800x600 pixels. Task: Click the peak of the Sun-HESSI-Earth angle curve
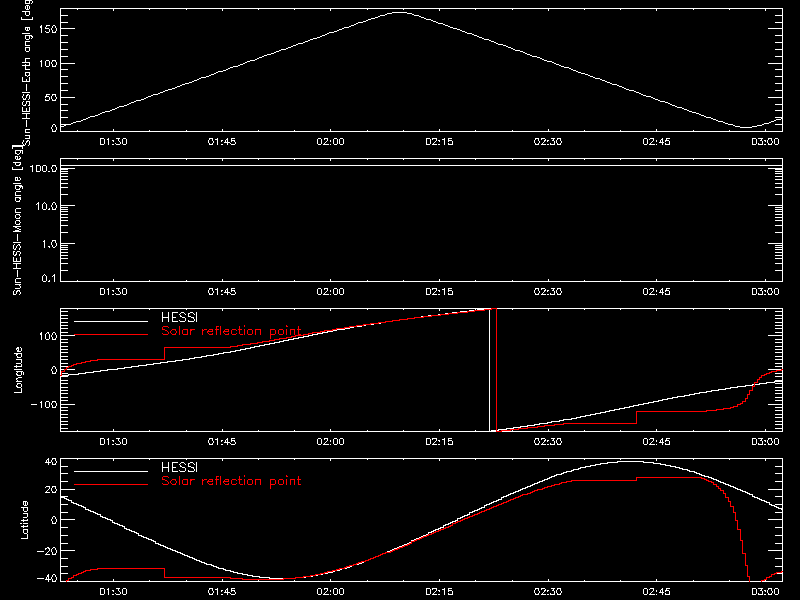(399, 13)
